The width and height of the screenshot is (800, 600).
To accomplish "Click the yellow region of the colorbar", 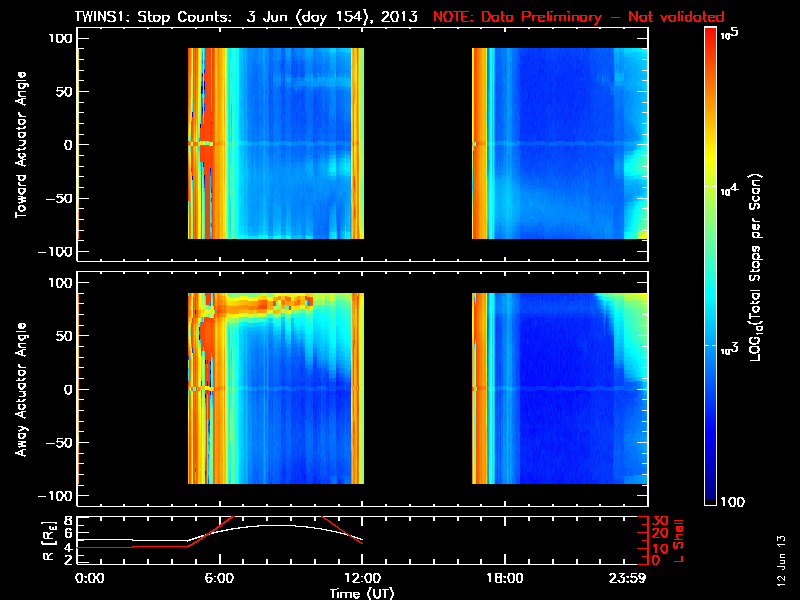I will (711, 161).
